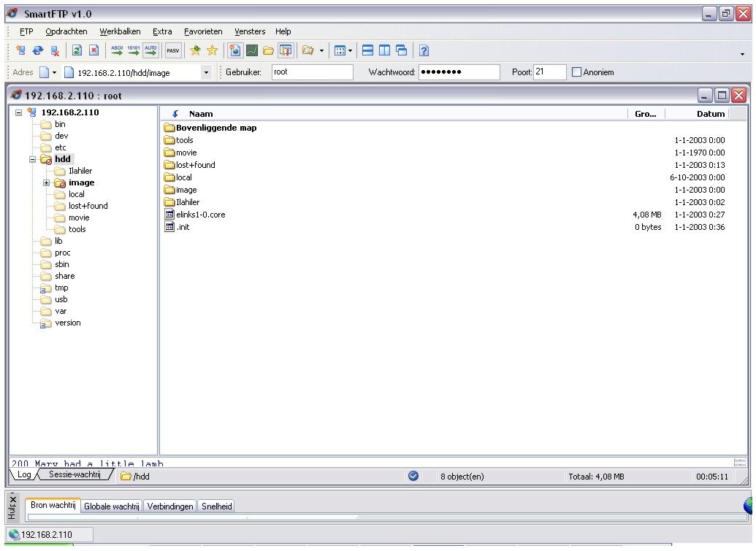Select binary 10101 transfer mode
Viewport: 756px width, 551px height.
[134, 50]
